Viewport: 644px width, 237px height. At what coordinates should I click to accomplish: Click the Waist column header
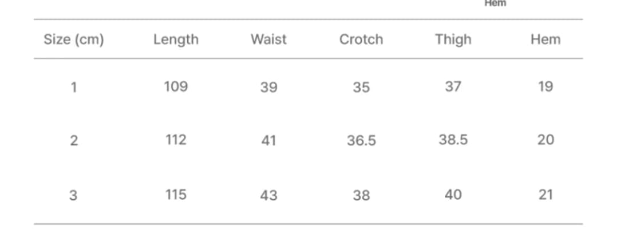click(268, 39)
